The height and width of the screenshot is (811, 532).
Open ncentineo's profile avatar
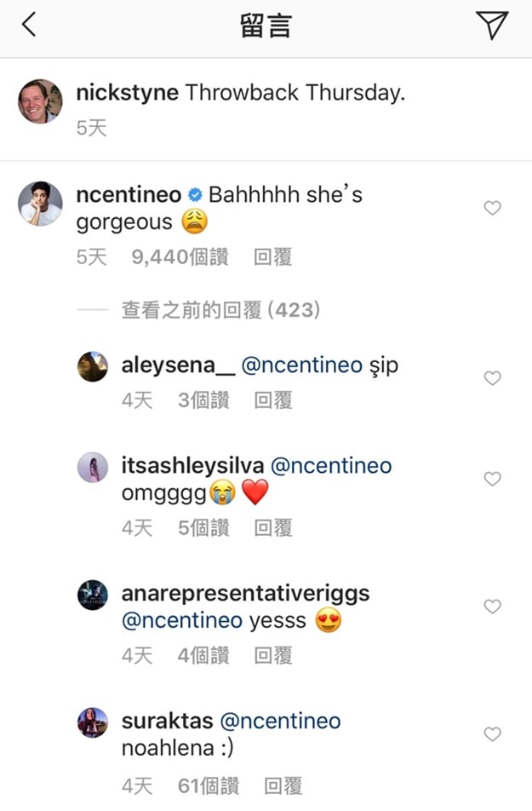[40, 204]
